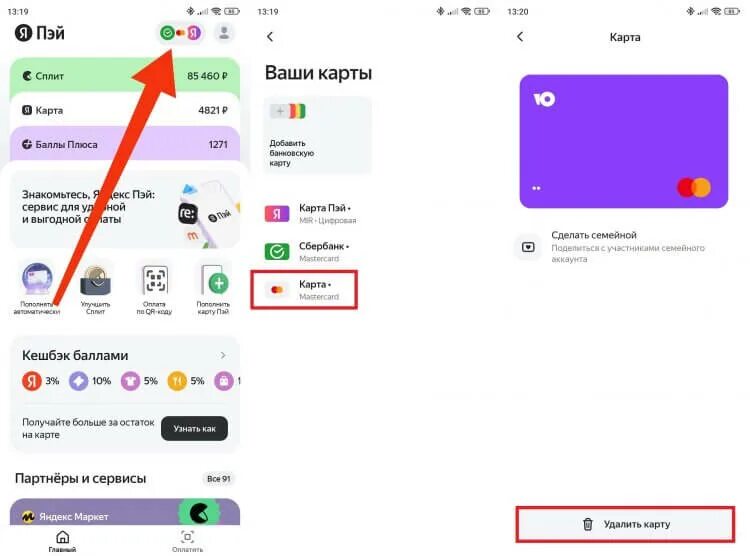Open QR-code payment icon

click(x=154, y=279)
